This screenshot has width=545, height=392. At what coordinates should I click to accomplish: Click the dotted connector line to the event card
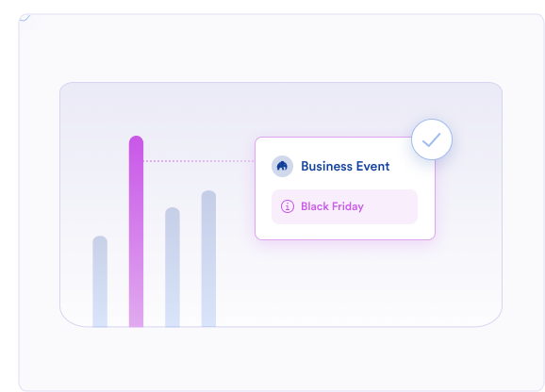tap(199, 161)
